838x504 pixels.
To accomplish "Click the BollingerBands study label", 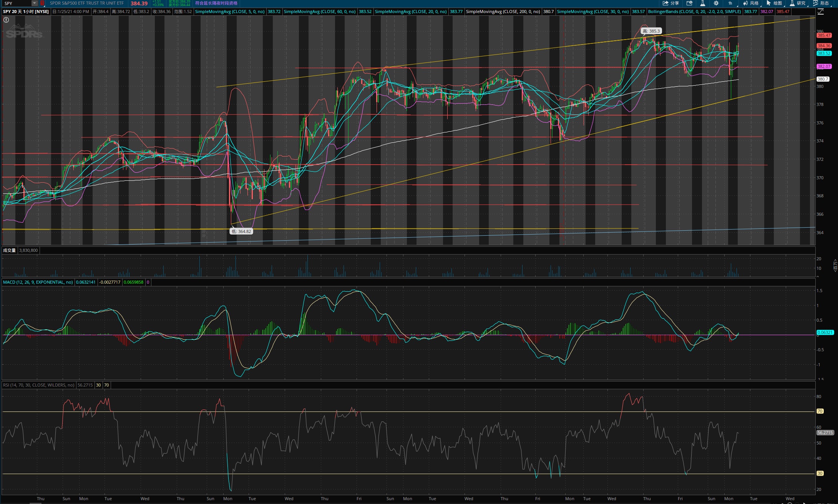I will click(x=695, y=12).
